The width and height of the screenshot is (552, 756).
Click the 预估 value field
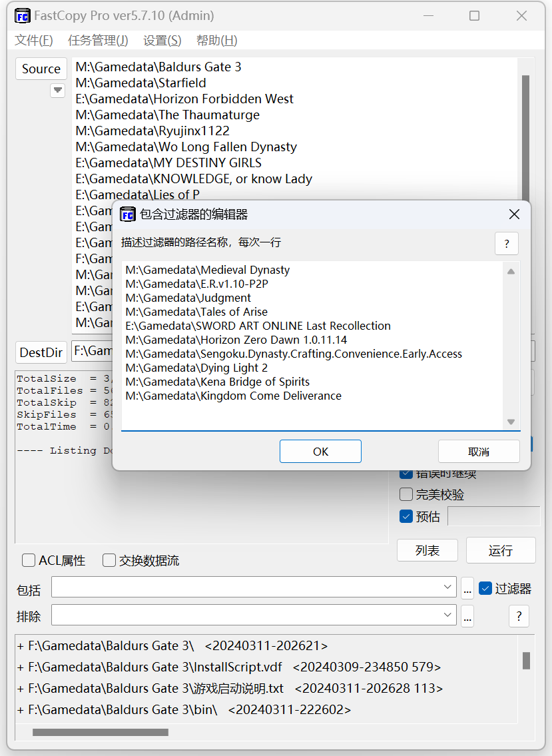coord(493,516)
